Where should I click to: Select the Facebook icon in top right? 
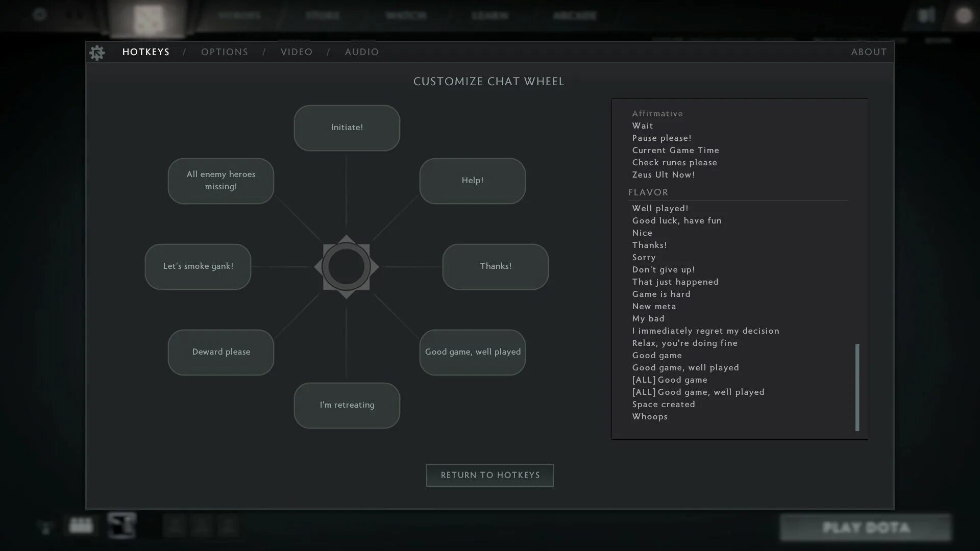point(927,15)
